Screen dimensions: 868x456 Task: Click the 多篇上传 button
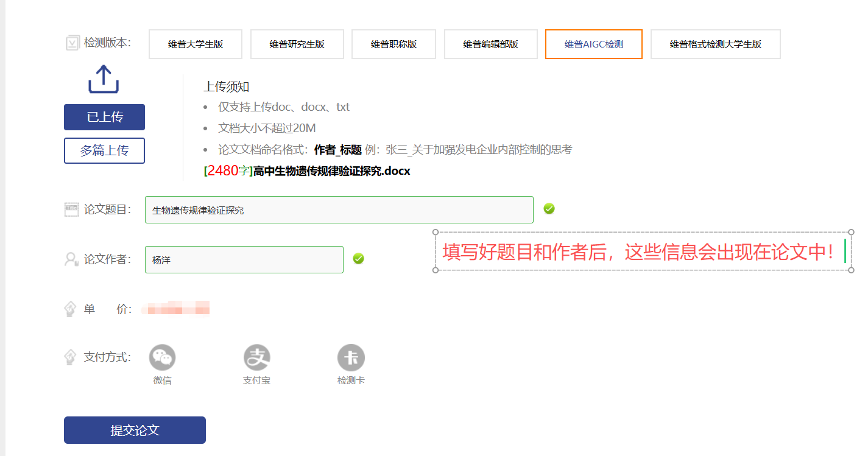coord(104,150)
